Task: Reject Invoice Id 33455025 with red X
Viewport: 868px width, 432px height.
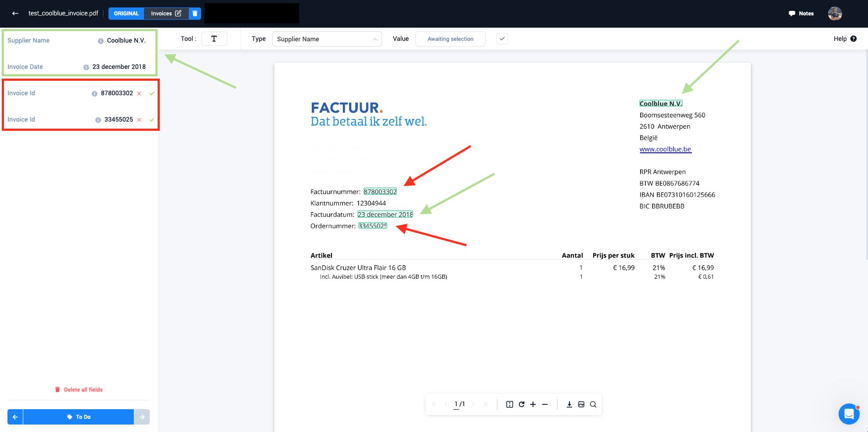Action: 139,120
